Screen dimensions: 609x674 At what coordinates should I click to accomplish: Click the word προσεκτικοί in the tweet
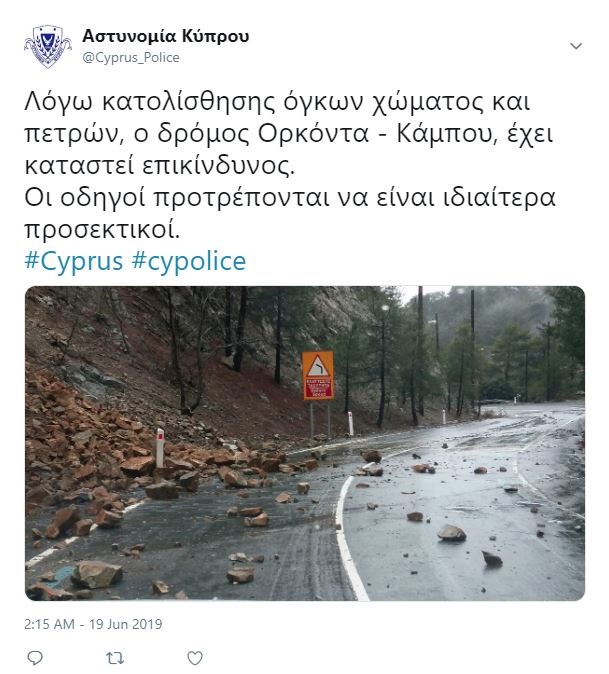(102, 230)
